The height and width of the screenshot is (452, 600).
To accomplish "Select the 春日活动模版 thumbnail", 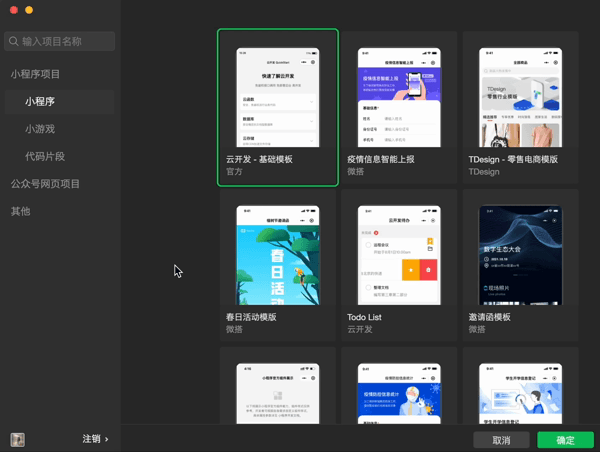I will (x=278, y=255).
